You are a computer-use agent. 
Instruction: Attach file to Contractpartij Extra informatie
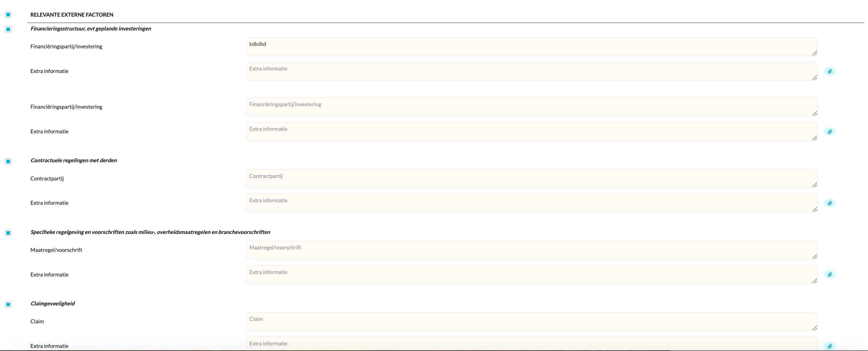829,203
